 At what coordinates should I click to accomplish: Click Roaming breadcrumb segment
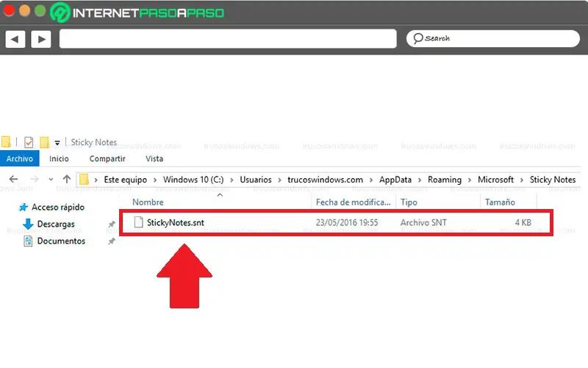click(445, 180)
